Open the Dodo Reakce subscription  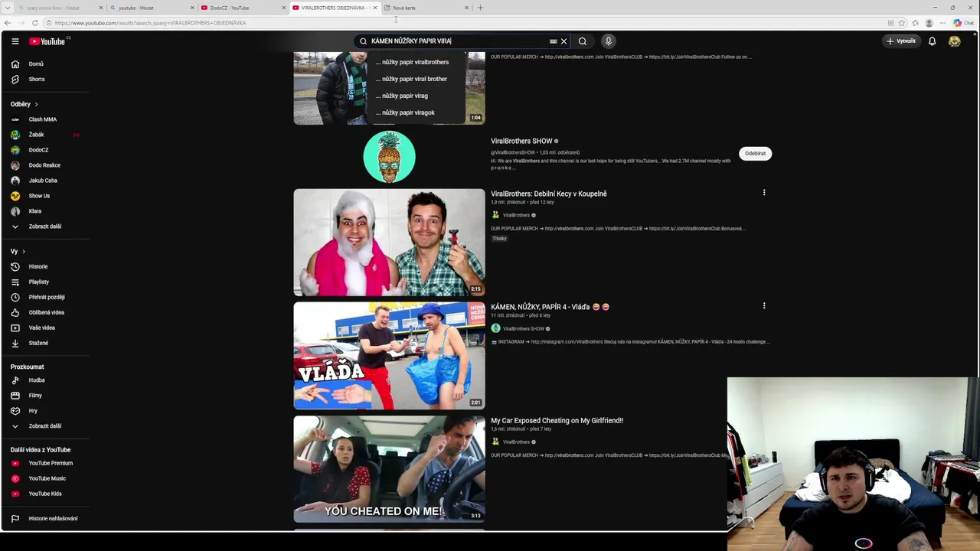pos(45,165)
